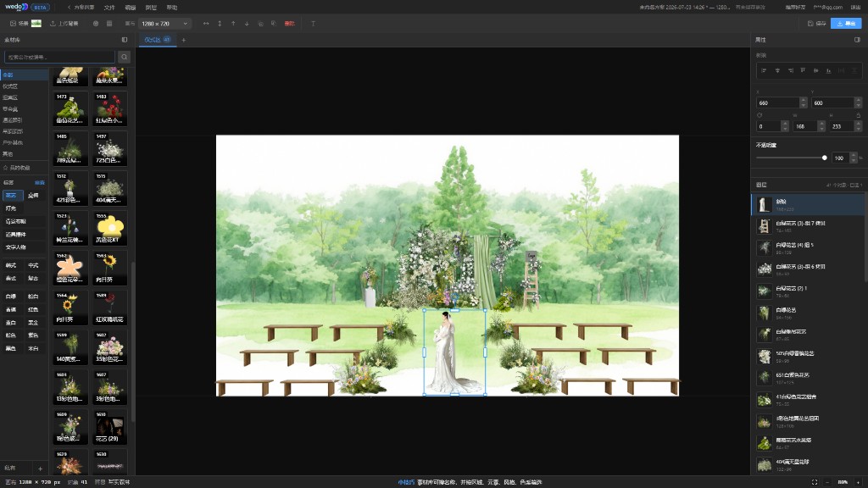Collapse the left asset library panel
868x488 pixels.
pyautogui.click(x=124, y=40)
